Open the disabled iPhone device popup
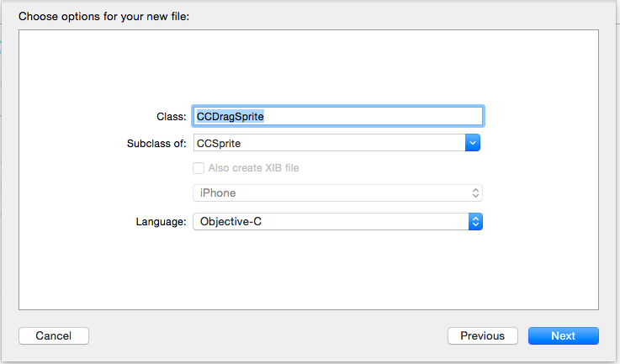Viewport: 620px width, 364px height. 337,193
